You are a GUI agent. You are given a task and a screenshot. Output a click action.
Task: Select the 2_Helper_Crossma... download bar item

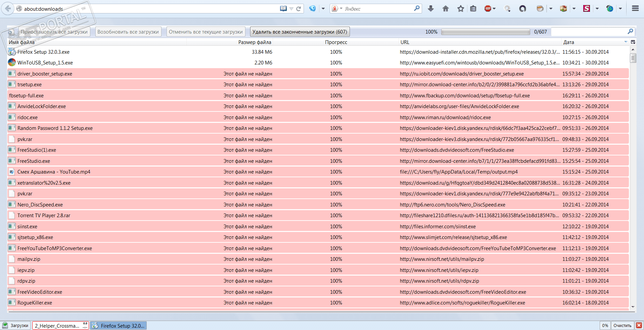coord(60,326)
